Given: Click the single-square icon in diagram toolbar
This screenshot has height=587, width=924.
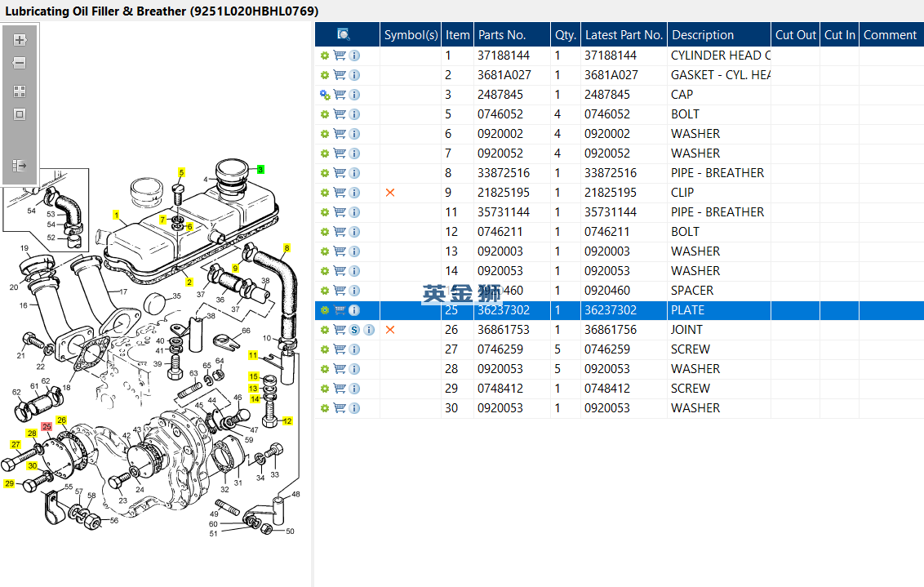Looking at the screenshot, I should pyautogui.click(x=20, y=114).
